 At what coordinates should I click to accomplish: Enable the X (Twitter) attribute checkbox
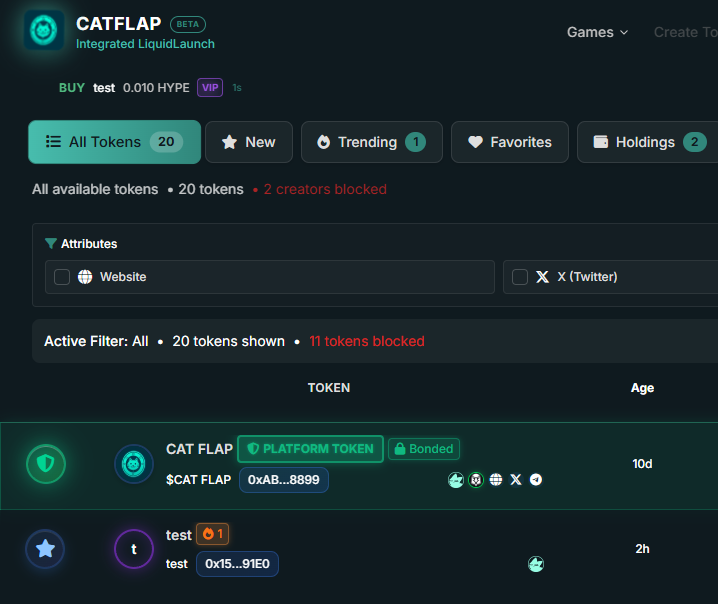(x=520, y=277)
